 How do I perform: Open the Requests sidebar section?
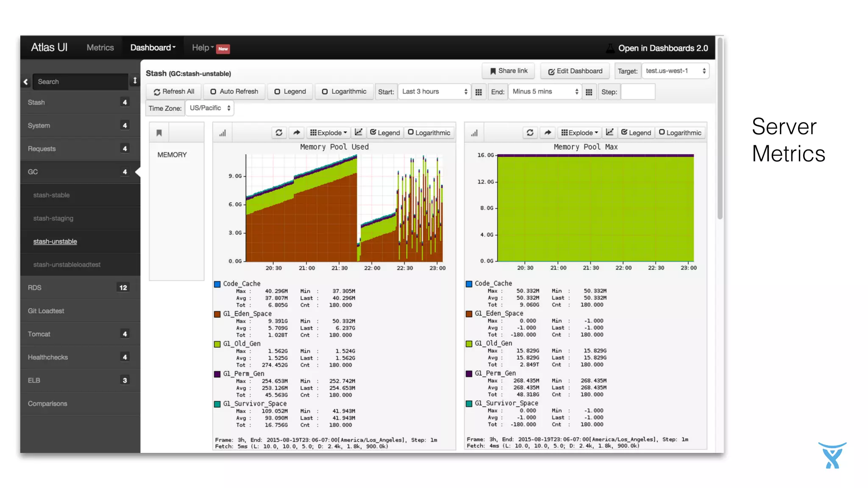[x=80, y=149]
